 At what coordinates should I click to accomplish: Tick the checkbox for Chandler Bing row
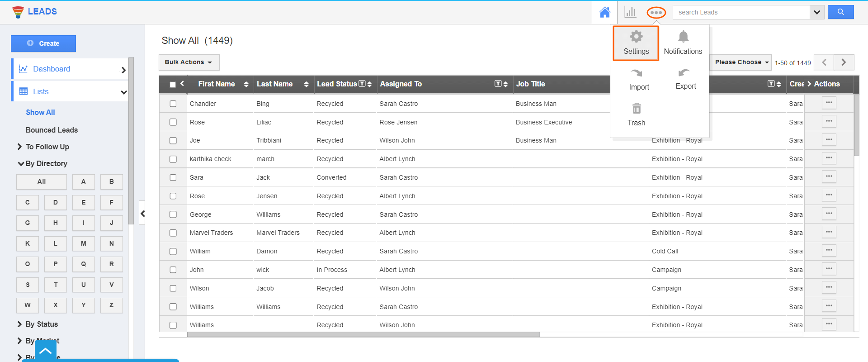(x=173, y=104)
